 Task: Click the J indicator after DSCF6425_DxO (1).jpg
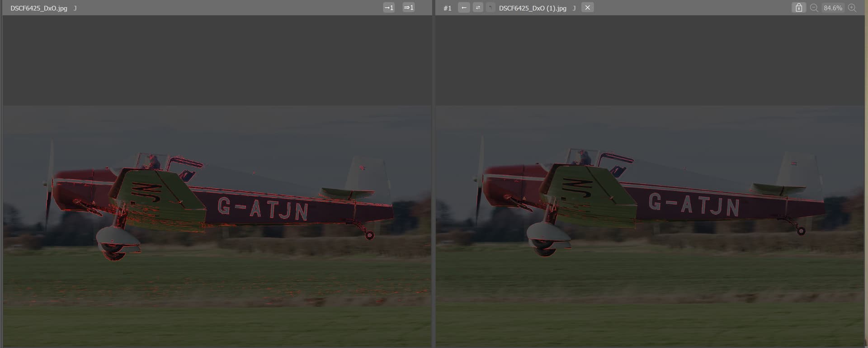coord(574,8)
